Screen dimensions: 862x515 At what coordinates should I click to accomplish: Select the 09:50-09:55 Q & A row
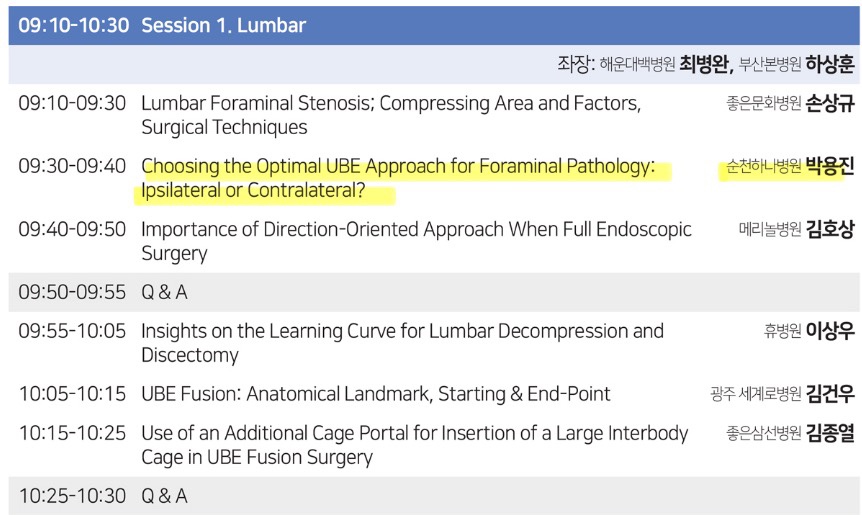click(x=434, y=292)
